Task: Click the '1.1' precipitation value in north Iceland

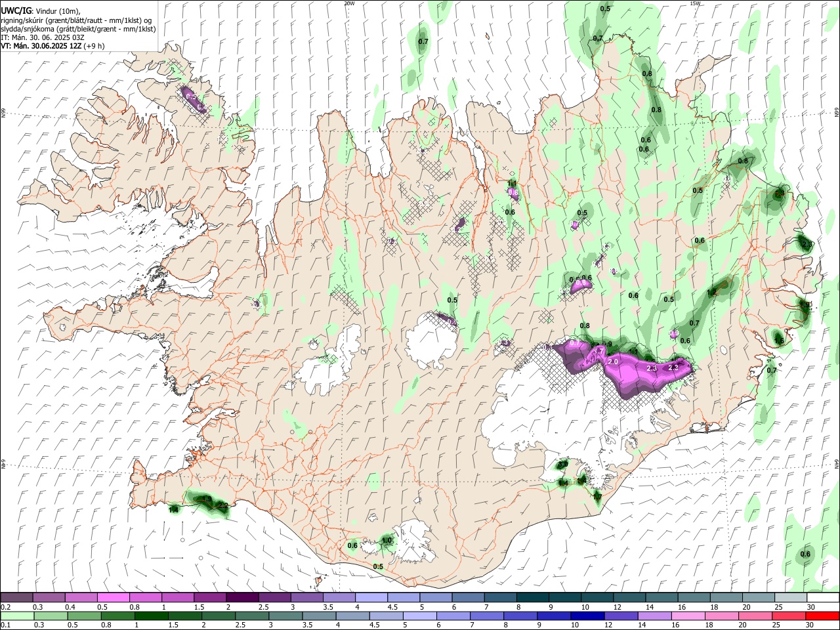Action: 513,183
